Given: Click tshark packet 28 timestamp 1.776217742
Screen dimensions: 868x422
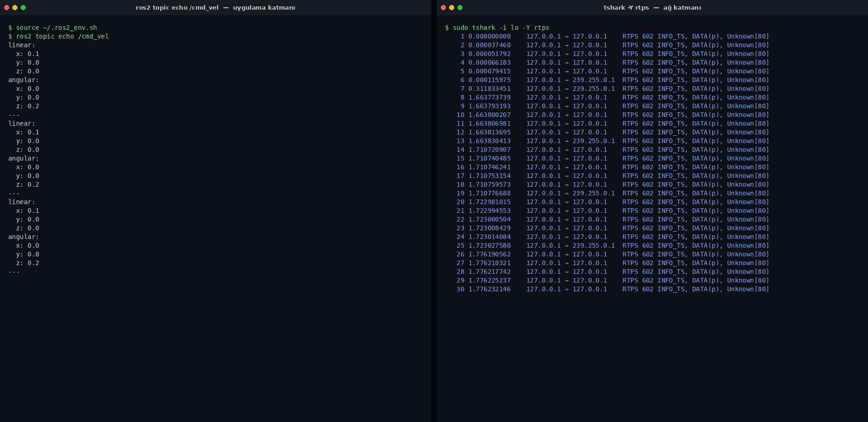Looking at the screenshot, I should click(490, 272).
